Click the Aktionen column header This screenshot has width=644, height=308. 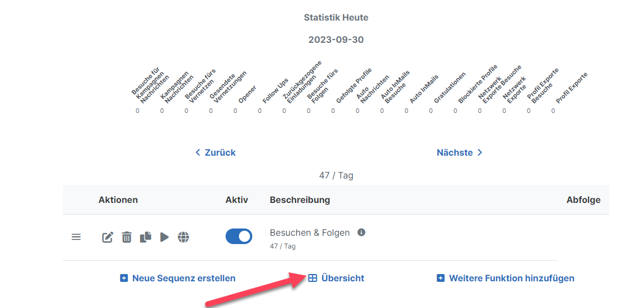[x=118, y=200]
